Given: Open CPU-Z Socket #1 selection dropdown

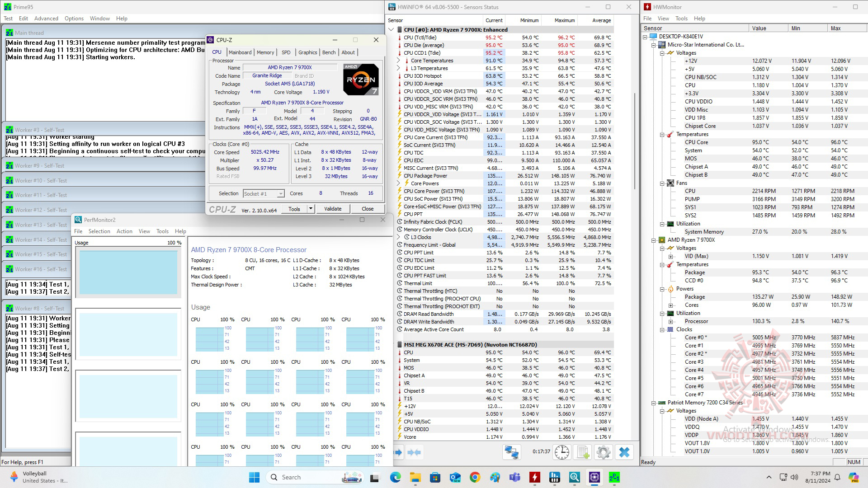Looking at the screenshot, I should coord(280,194).
